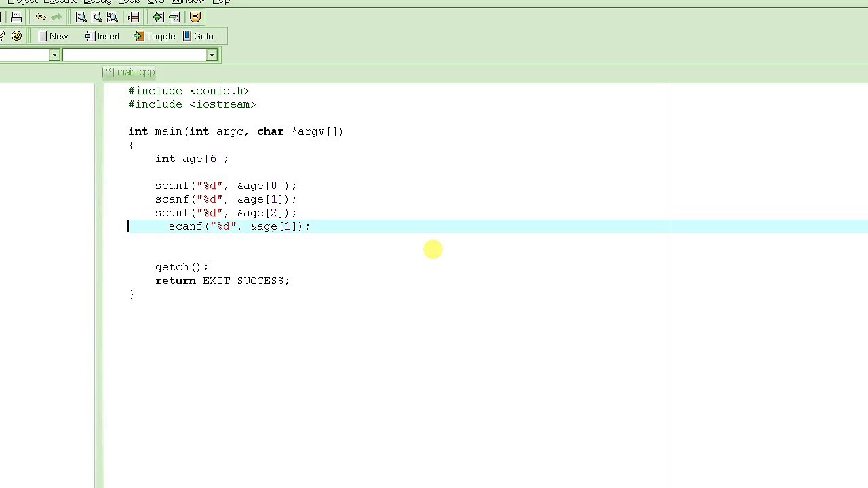This screenshot has width=868, height=488.
Task: Click the 'return EXIT_SUCCESS;' line
Action: click(222, 281)
